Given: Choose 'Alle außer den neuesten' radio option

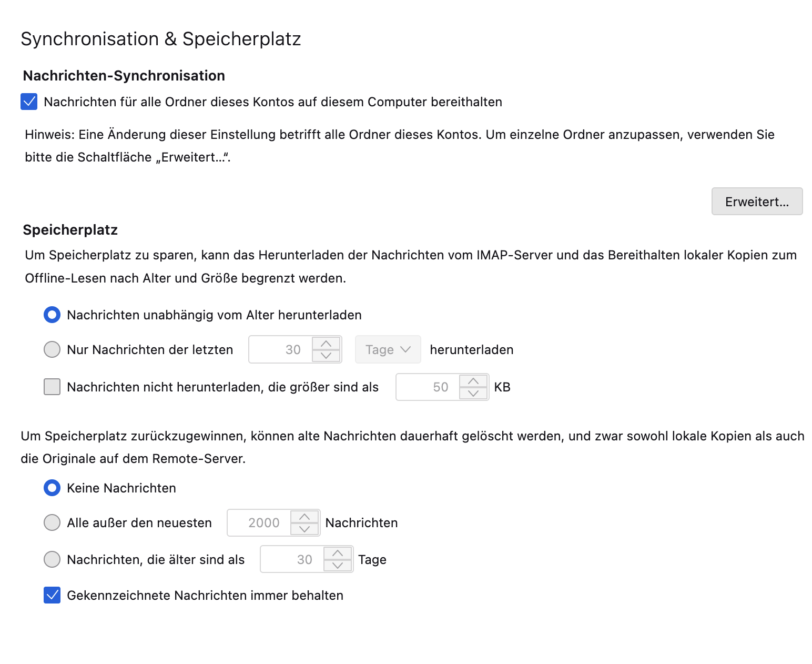Looking at the screenshot, I should tap(52, 522).
